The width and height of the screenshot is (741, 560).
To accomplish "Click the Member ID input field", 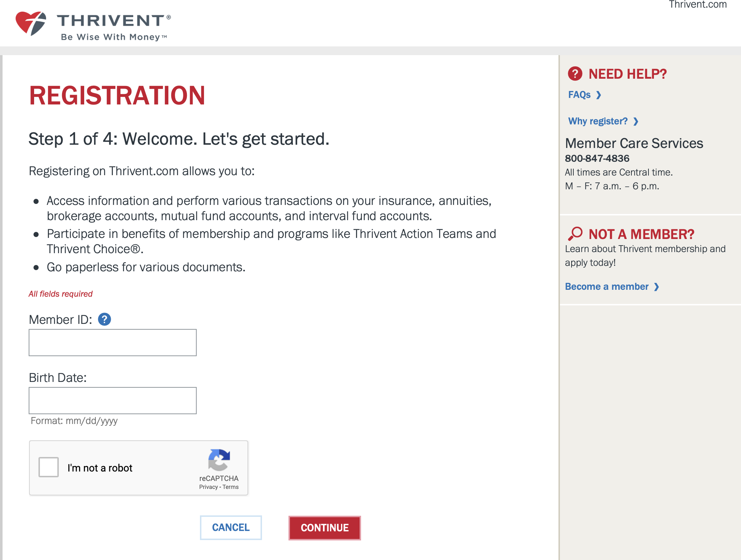I will pos(112,342).
